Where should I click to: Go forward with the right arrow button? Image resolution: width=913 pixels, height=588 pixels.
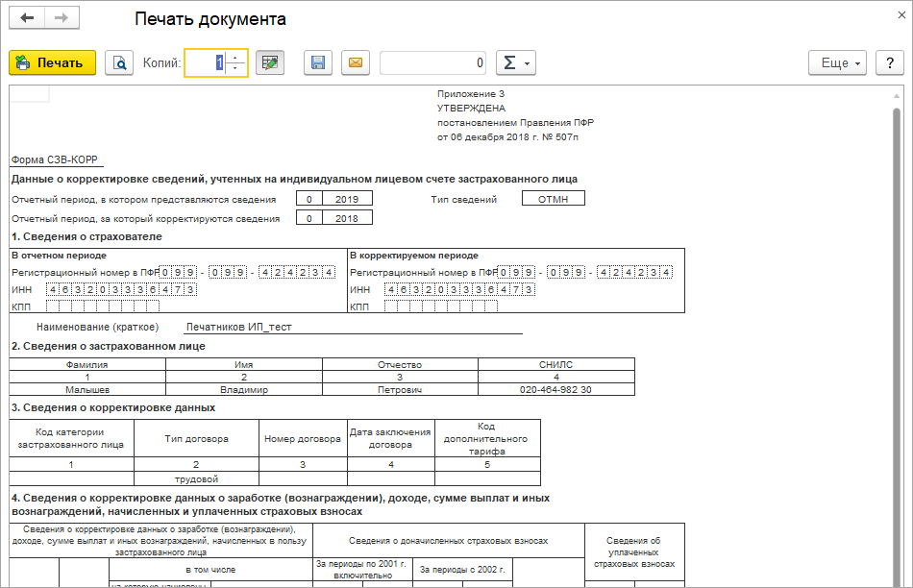tap(62, 18)
